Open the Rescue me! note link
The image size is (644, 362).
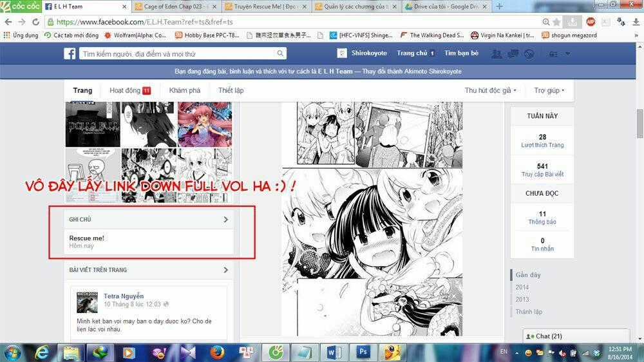tap(86, 238)
